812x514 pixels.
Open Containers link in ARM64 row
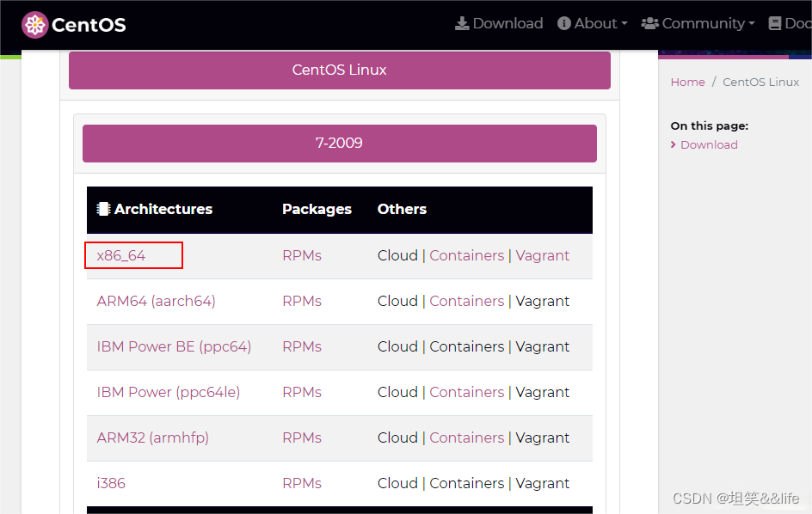tap(466, 301)
